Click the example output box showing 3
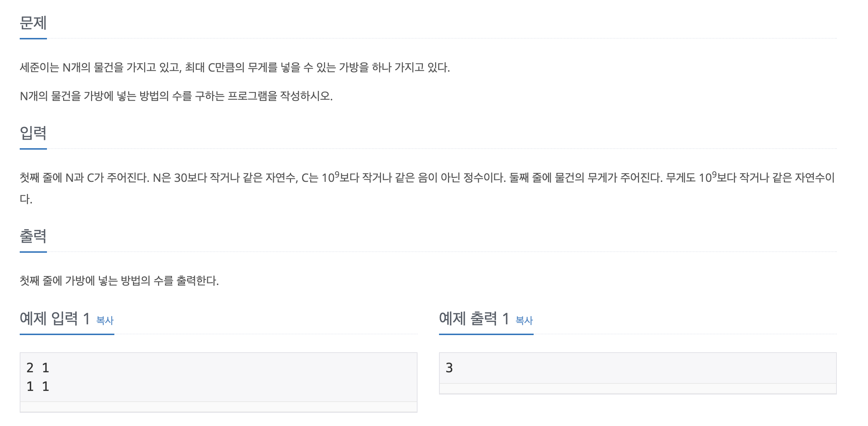 pyautogui.click(x=638, y=368)
